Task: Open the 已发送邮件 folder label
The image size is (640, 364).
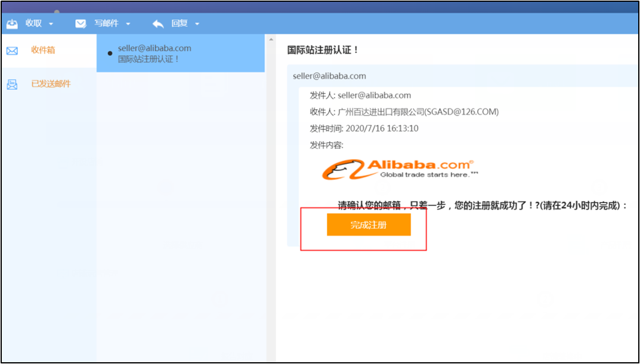Action: click(x=51, y=84)
